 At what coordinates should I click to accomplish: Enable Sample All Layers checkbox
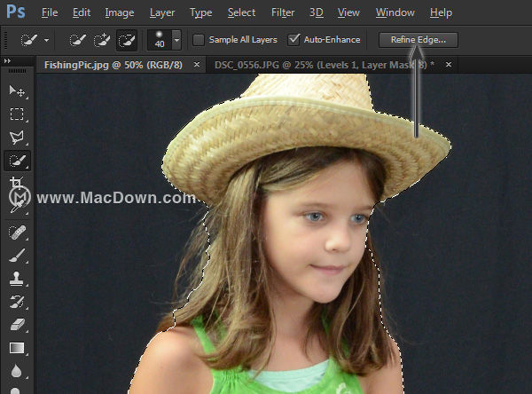pos(199,40)
